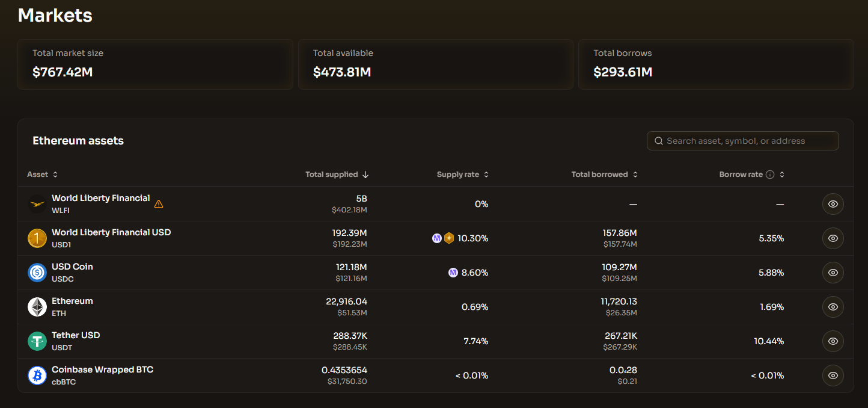
Task: Toggle the eye button for cbBTC row
Action: (833, 376)
